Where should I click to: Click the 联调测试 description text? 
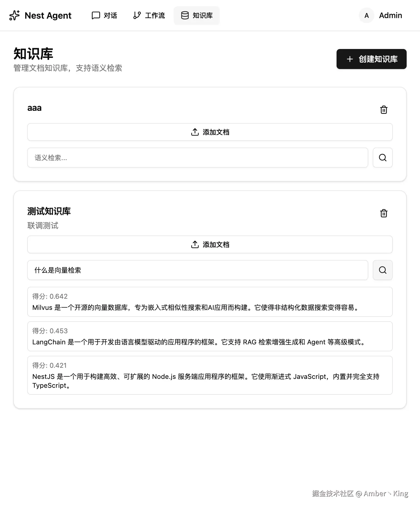click(43, 225)
